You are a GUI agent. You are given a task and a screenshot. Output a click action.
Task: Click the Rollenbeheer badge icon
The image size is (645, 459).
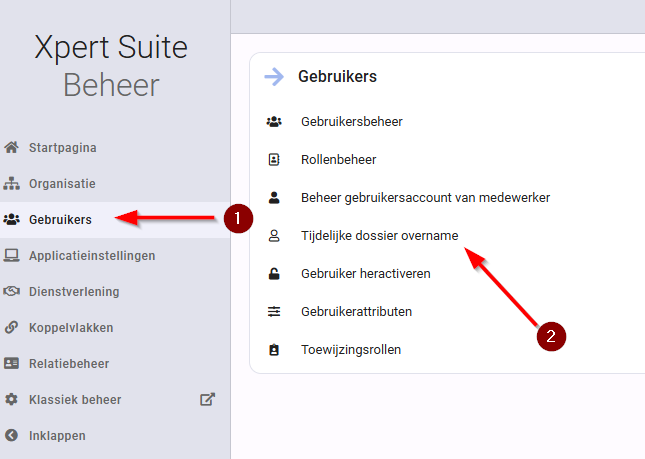[274, 160]
